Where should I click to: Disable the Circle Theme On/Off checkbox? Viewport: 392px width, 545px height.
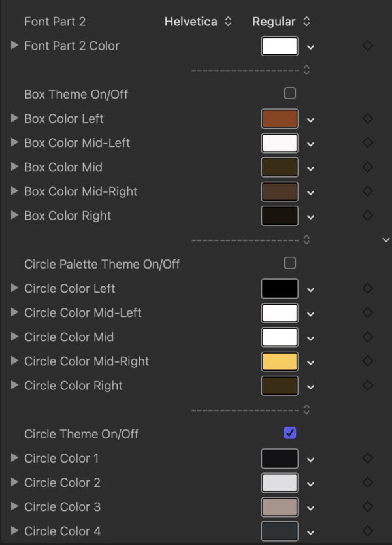pyautogui.click(x=289, y=433)
